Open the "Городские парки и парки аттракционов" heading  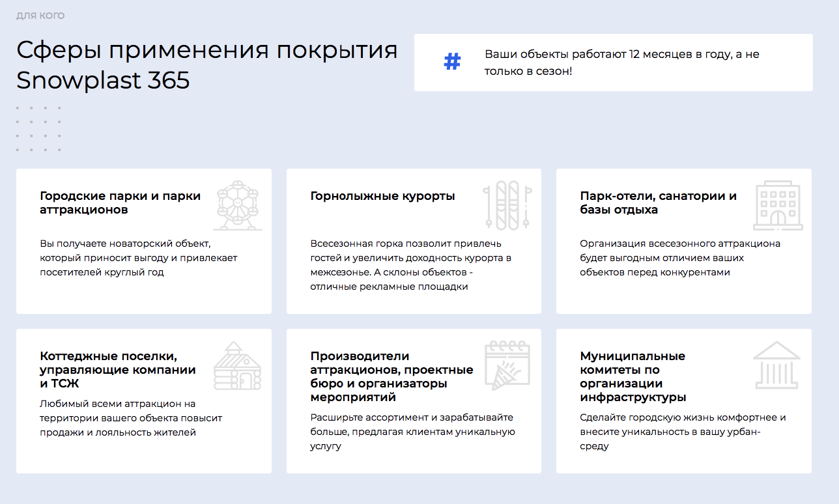[x=121, y=203]
